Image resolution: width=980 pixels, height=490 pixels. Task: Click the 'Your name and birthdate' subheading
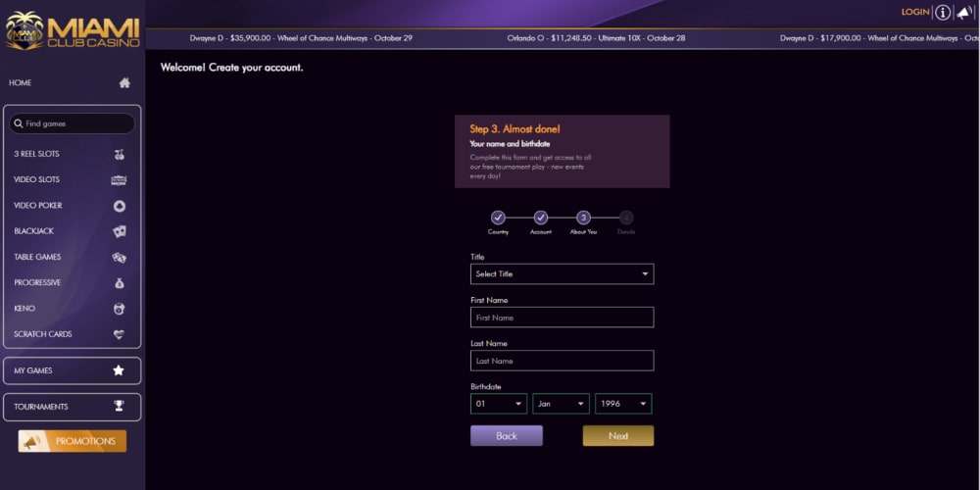click(x=510, y=144)
